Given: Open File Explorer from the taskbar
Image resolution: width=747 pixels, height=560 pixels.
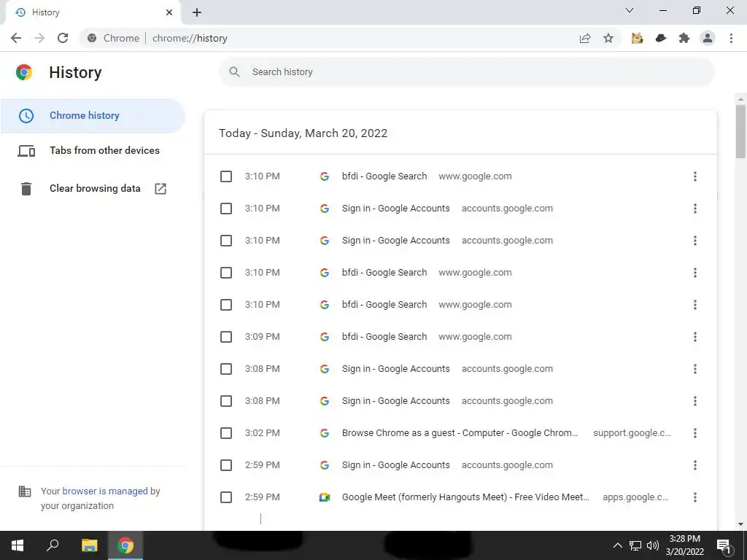Looking at the screenshot, I should (89, 545).
